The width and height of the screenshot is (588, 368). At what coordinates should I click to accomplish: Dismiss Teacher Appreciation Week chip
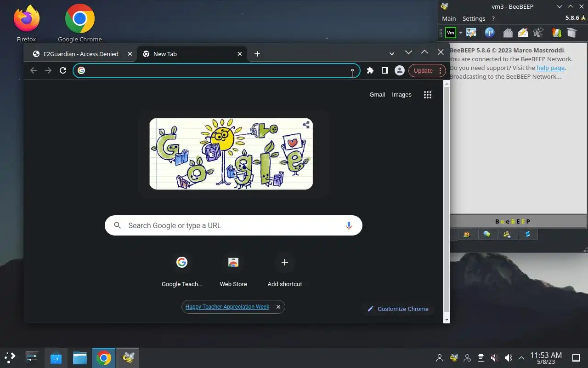[x=278, y=307]
